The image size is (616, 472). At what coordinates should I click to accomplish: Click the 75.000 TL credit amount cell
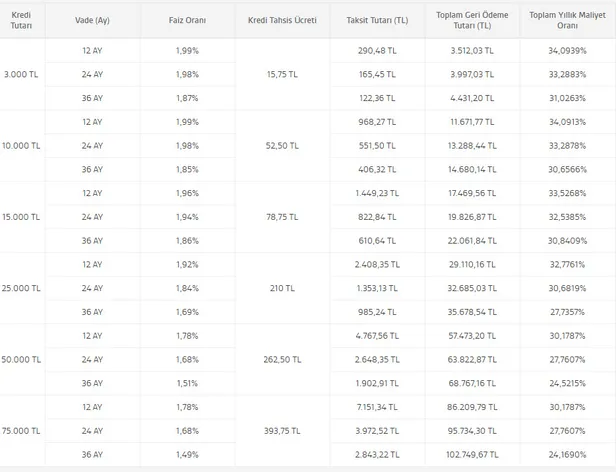(x=22, y=430)
